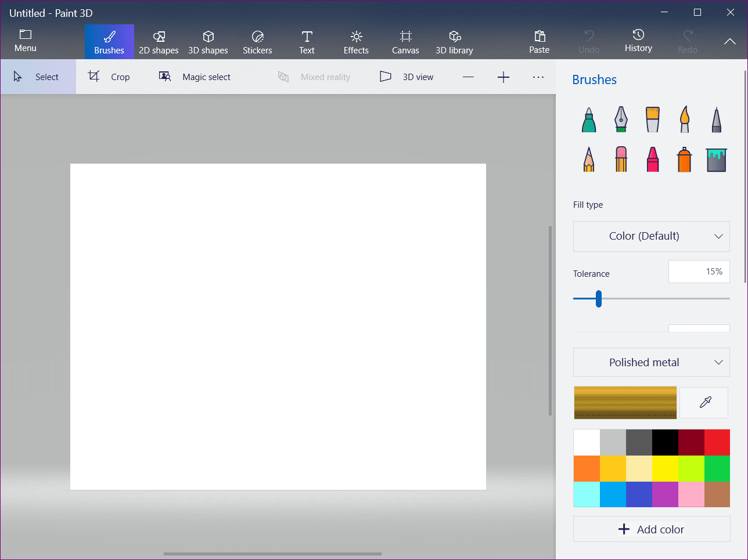
Task: Choose the pale cream color swatch
Action: tap(639, 468)
